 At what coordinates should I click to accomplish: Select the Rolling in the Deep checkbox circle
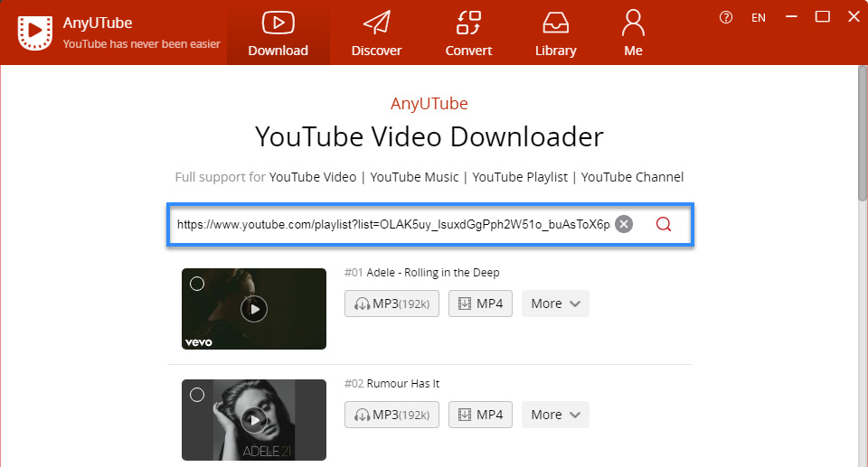(x=197, y=284)
